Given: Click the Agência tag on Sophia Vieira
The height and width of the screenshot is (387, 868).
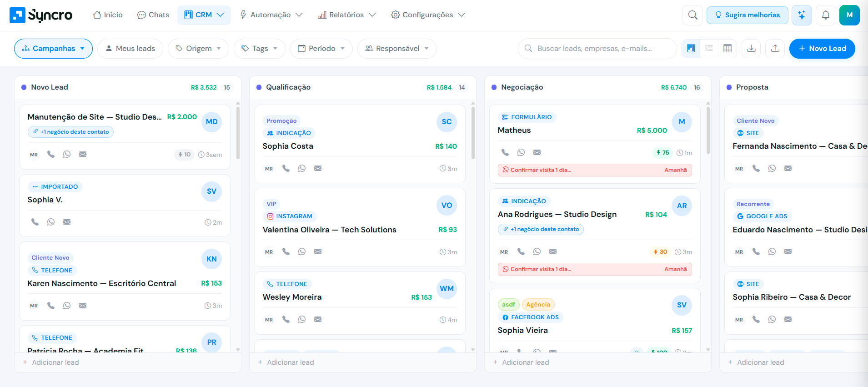Looking at the screenshot, I should click(538, 305).
